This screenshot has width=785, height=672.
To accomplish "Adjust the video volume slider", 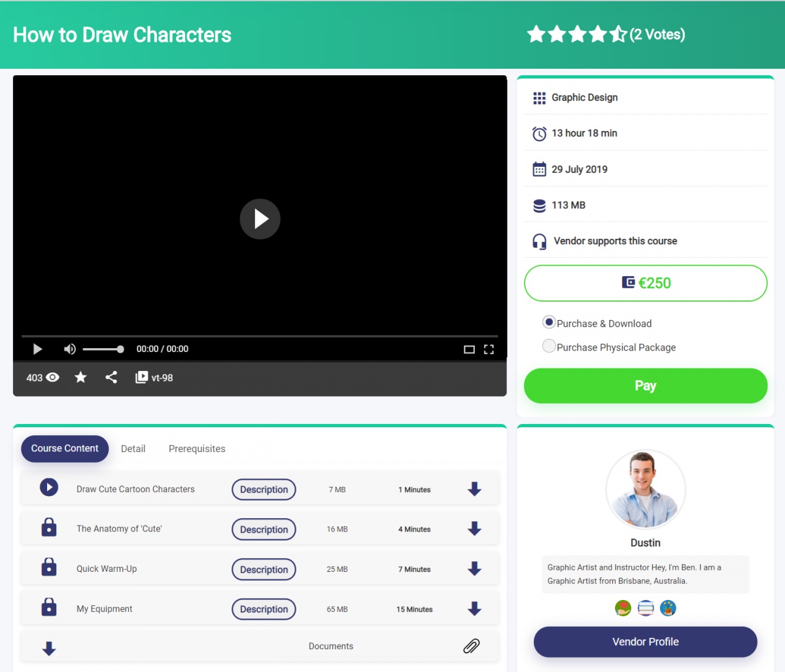I will click(x=103, y=349).
